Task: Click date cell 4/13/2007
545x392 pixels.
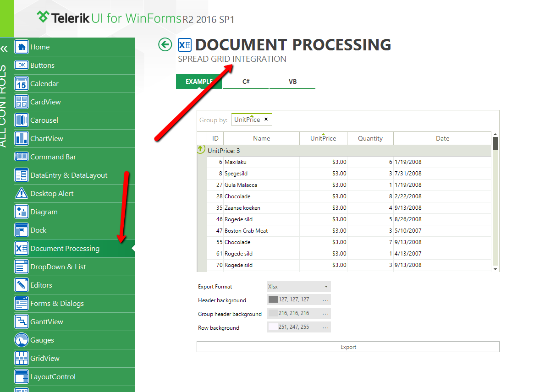Action: (x=442, y=253)
